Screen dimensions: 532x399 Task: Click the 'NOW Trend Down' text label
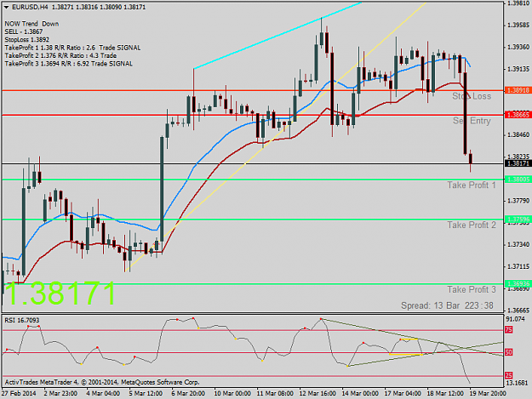pos(31,24)
